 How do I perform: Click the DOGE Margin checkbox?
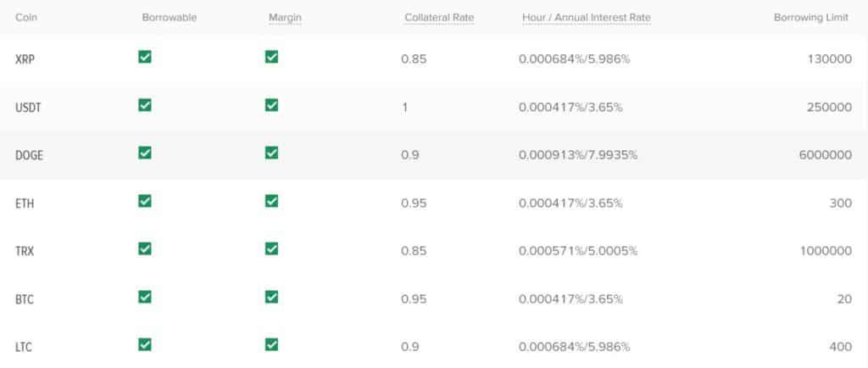[271, 153]
